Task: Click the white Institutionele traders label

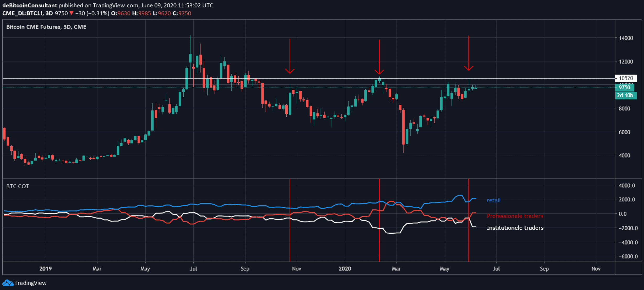Action: tap(515, 228)
